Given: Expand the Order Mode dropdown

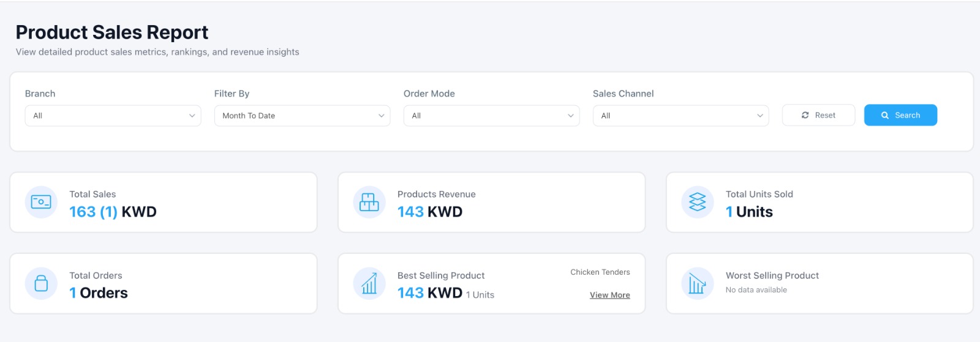Looking at the screenshot, I should point(491,116).
